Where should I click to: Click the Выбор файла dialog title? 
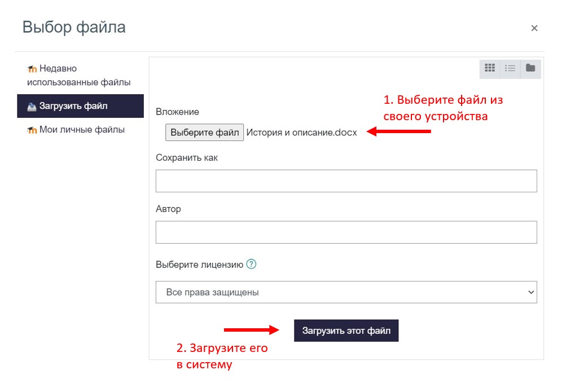pyautogui.click(x=74, y=28)
